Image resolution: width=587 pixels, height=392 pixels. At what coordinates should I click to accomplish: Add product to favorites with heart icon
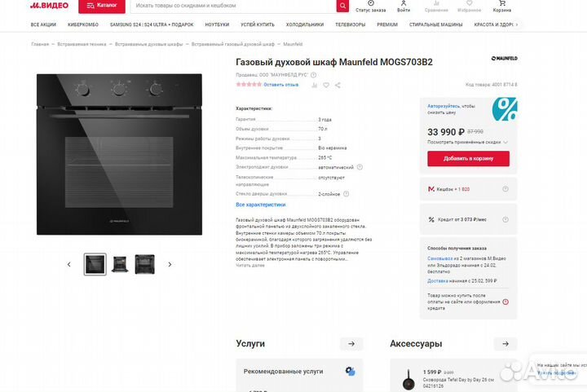pyautogui.click(x=325, y=84)
